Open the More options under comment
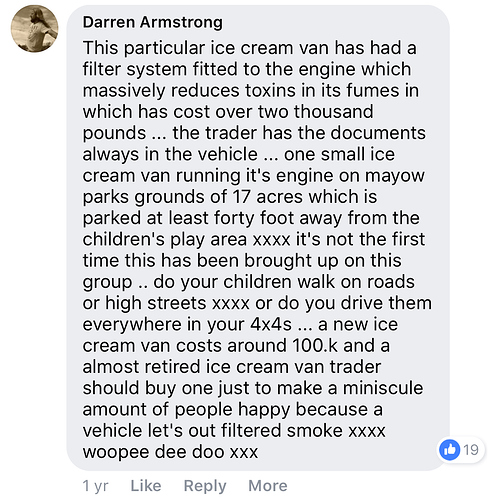The width and height of the screenshot is (498, 500). tap(268, 486)
